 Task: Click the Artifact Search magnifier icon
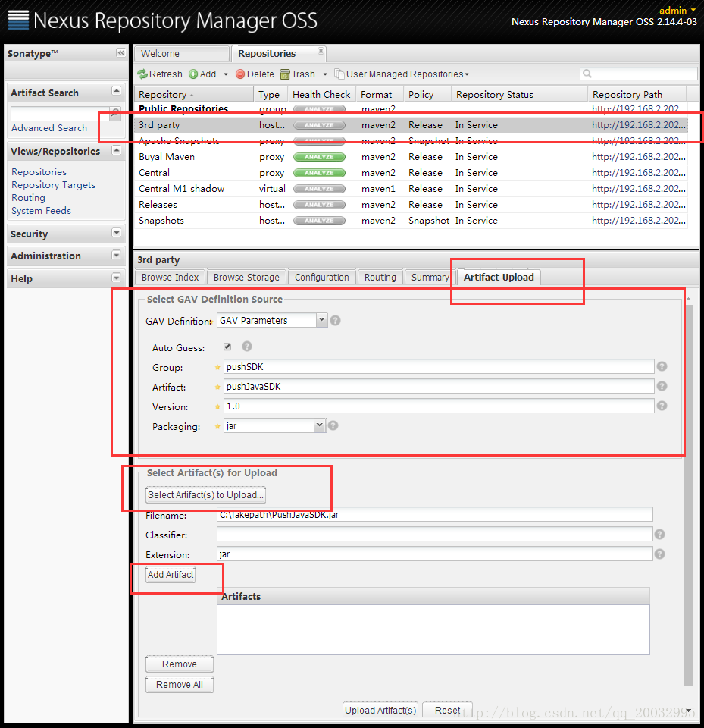coord(114,113)
